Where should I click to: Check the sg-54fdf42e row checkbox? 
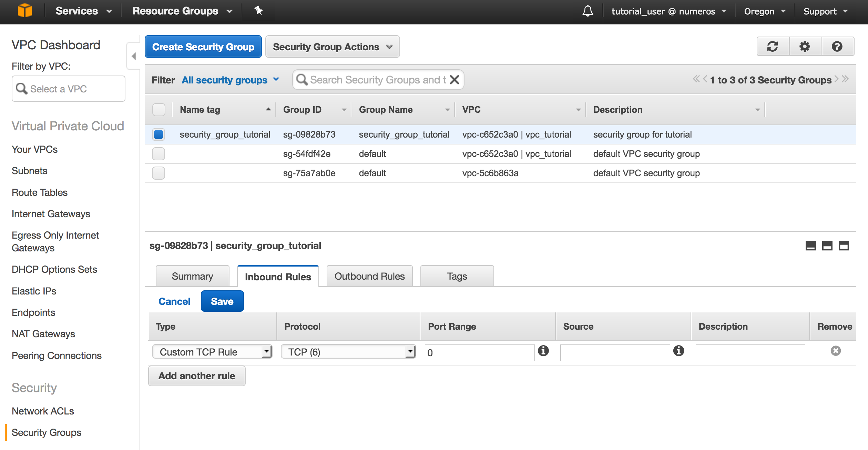(x=159, y=154)
